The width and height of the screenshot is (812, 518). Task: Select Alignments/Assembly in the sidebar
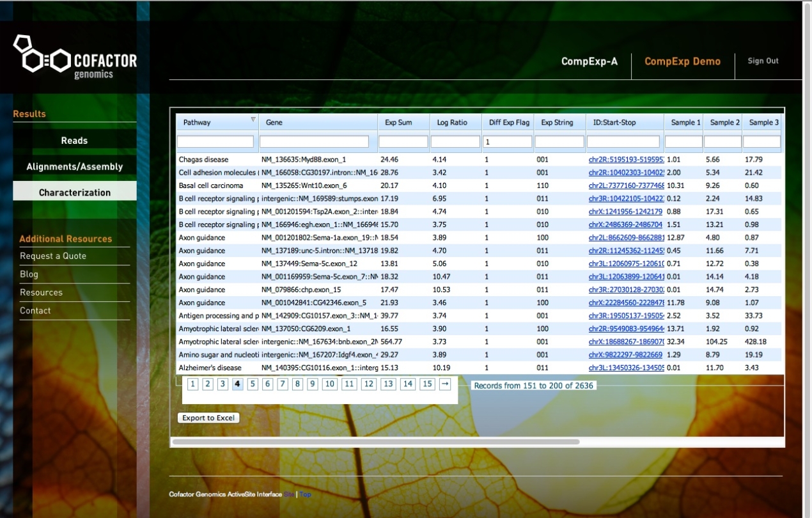point(75,167)
